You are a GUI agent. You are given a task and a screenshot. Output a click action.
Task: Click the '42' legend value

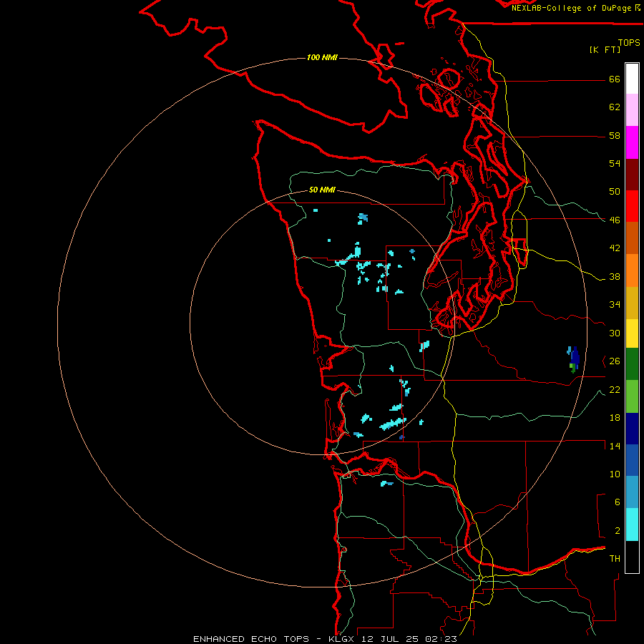615,248
